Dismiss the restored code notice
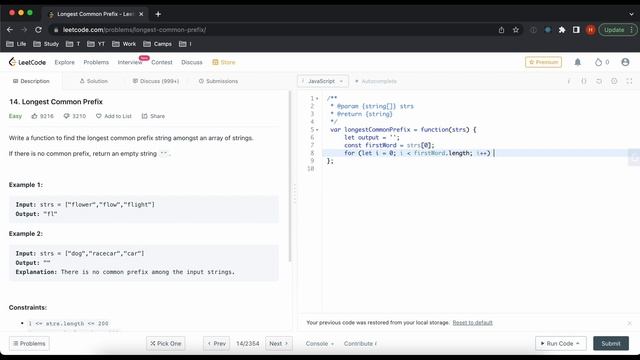Image resolution: width=640 pixels, height=360 pixels. (630, 323)
